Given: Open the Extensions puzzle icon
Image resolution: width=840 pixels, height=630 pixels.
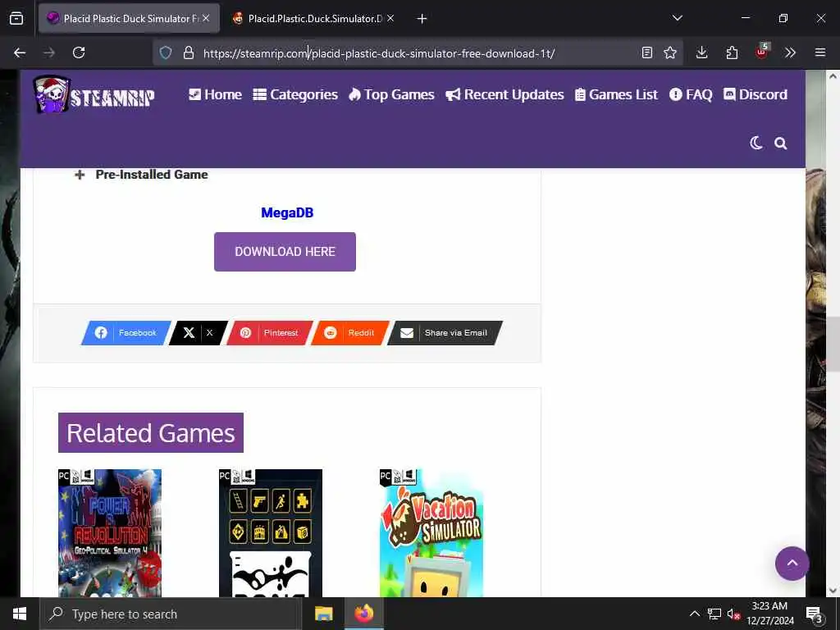Looking at the screenshot, I should coord(732,52).
